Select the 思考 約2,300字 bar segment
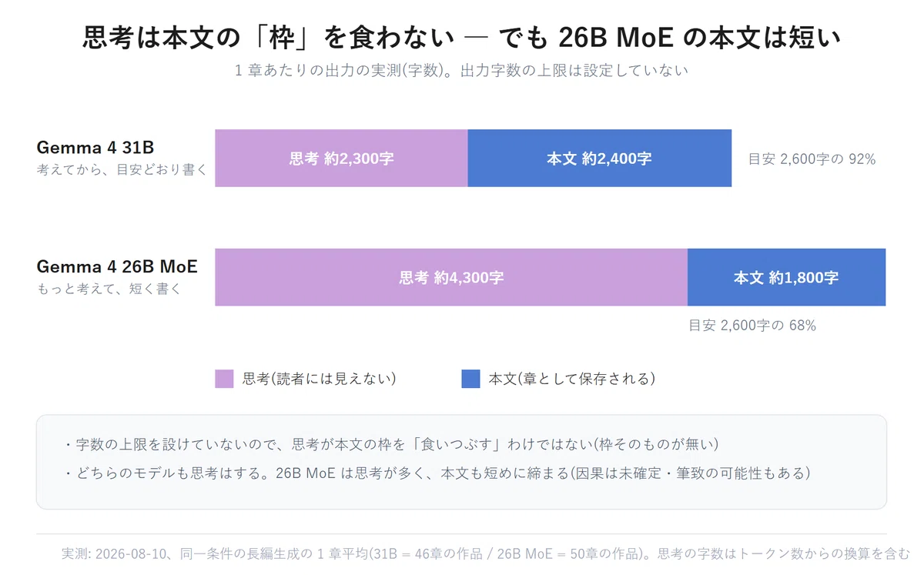Viewport: 924px width, 575px height. click(341, 159)
